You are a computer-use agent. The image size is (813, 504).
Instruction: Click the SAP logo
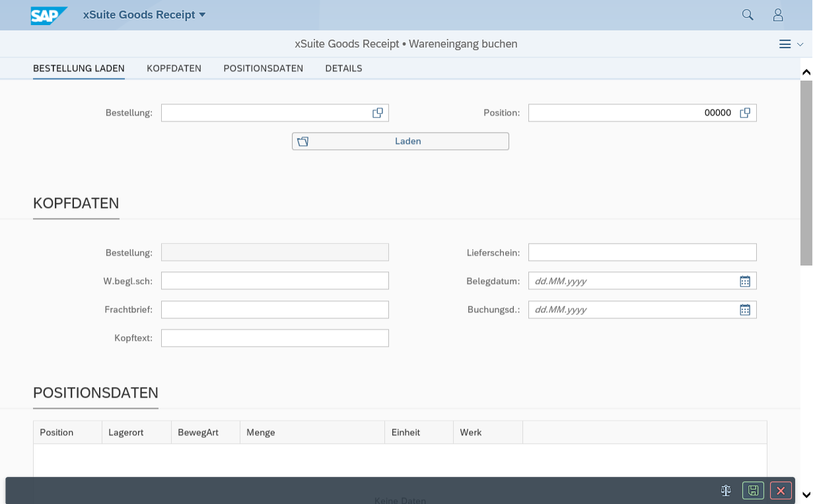[48, 15]
